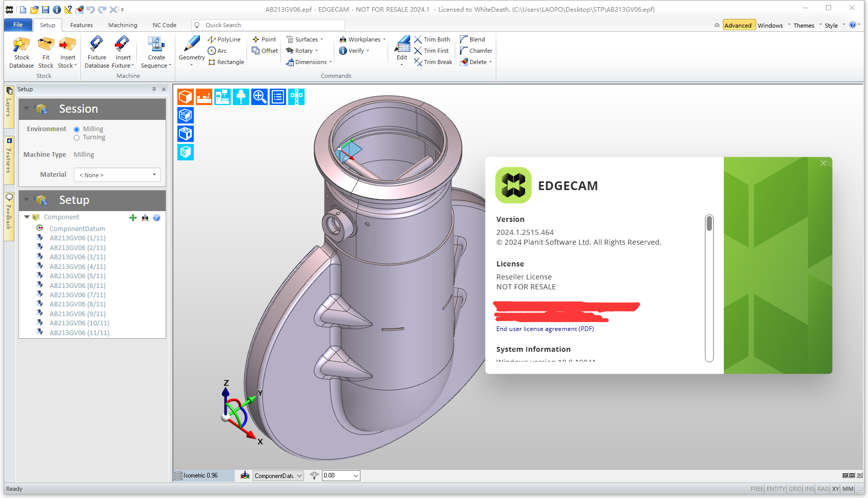
Task: Add component with green plus icon
Action: (x=133, y=218)
